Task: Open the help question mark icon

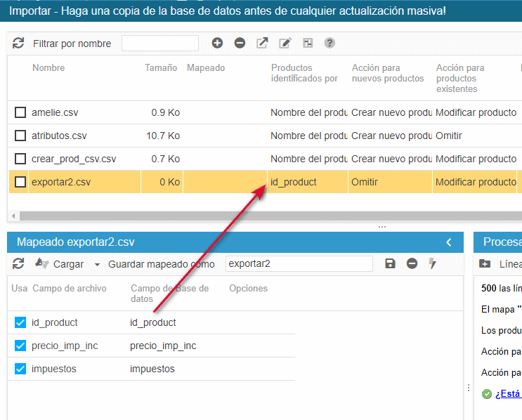Action: pyautogui.click(x=329, y=44)
